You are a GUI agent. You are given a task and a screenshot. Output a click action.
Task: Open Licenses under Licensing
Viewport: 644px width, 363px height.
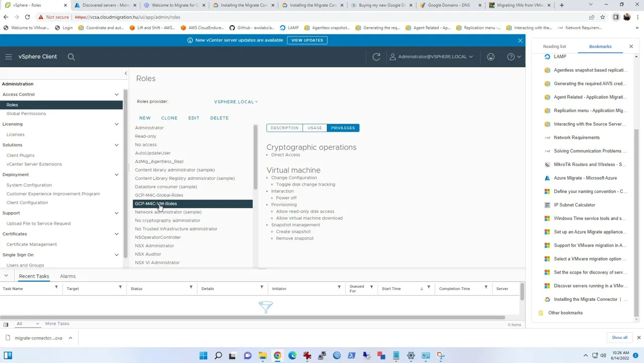point(15,134)
